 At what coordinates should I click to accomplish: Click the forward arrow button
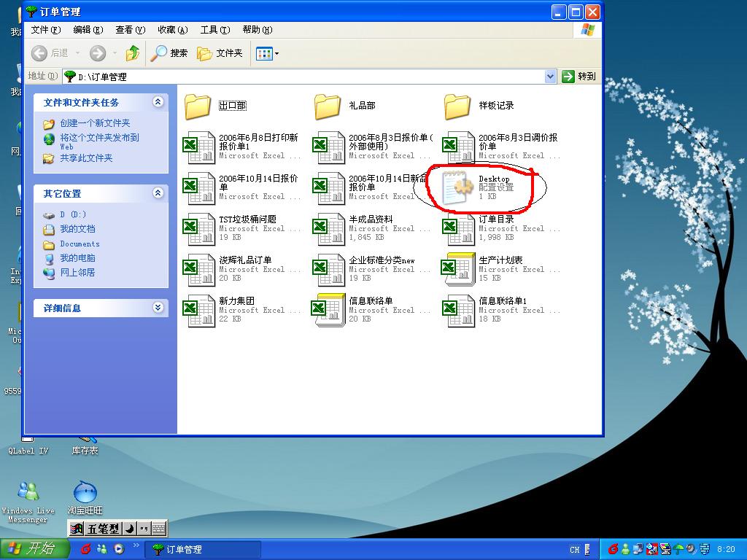point(98,52)
